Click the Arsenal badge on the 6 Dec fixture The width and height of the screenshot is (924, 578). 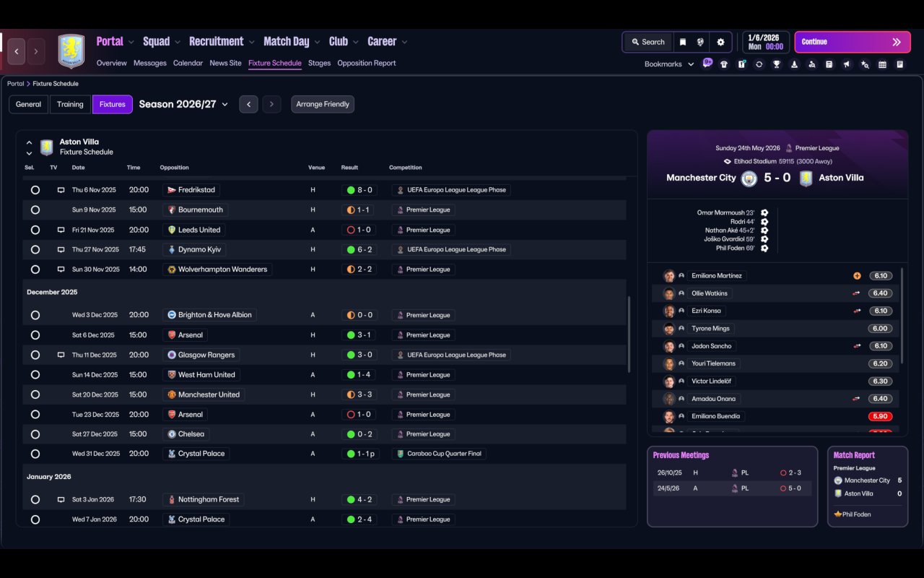172,335
